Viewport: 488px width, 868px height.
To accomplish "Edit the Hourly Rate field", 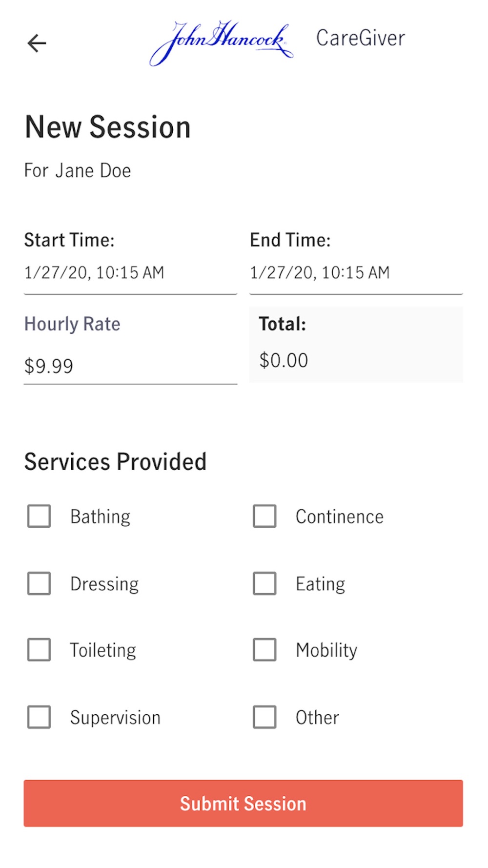I will coord(130,366).
